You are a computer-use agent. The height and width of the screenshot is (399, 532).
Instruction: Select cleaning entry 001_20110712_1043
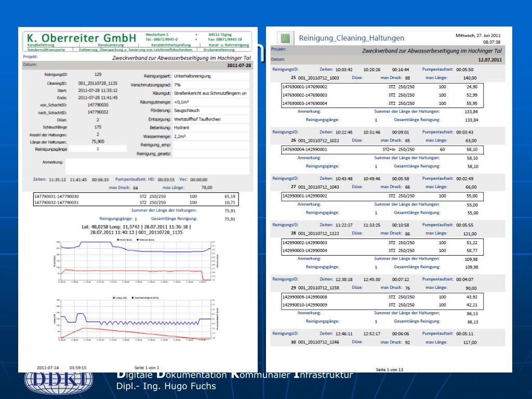[x=318, y=187]
